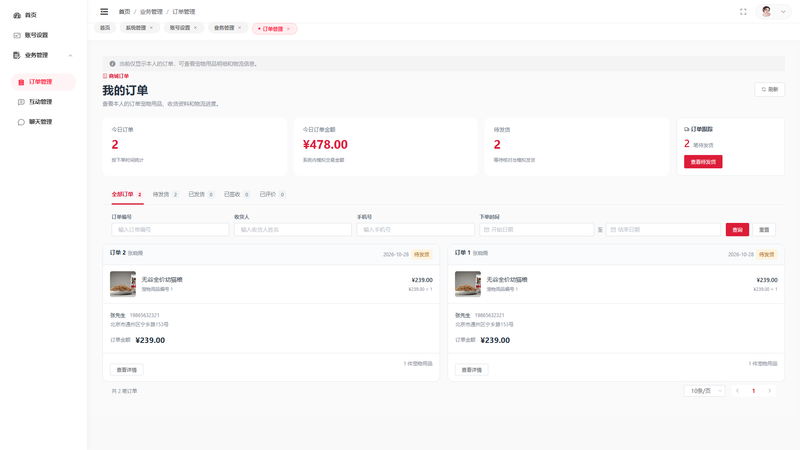Click the 刷新 refresh button

click(769, 89)
